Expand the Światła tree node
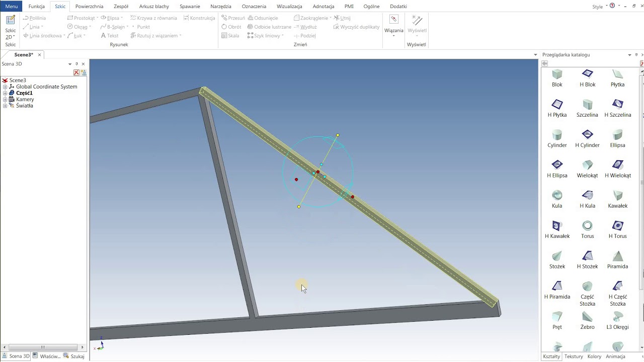The image size is (644, 362). [6, 106]
